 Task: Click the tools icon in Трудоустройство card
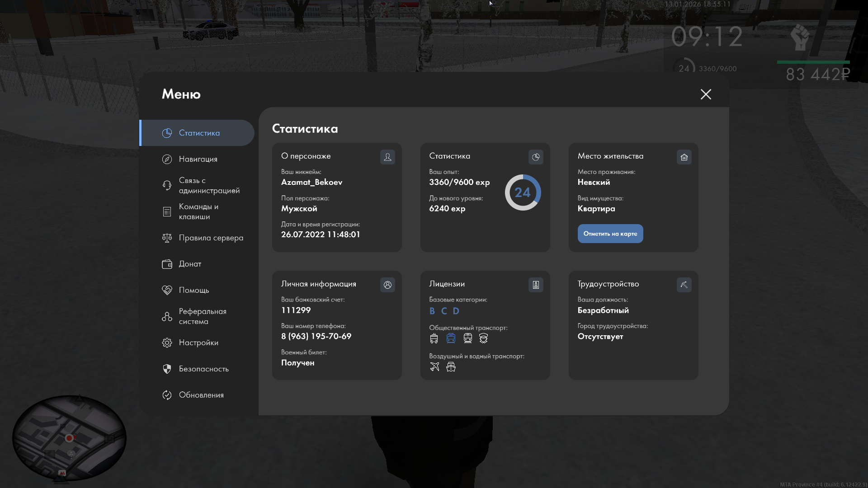[x=684, y=285]
